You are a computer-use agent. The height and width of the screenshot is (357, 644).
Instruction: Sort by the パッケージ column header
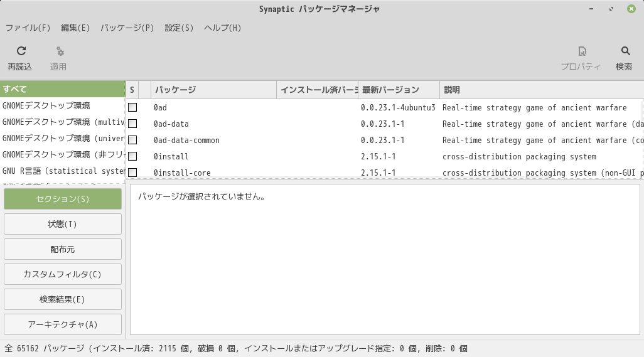point(213,90)
